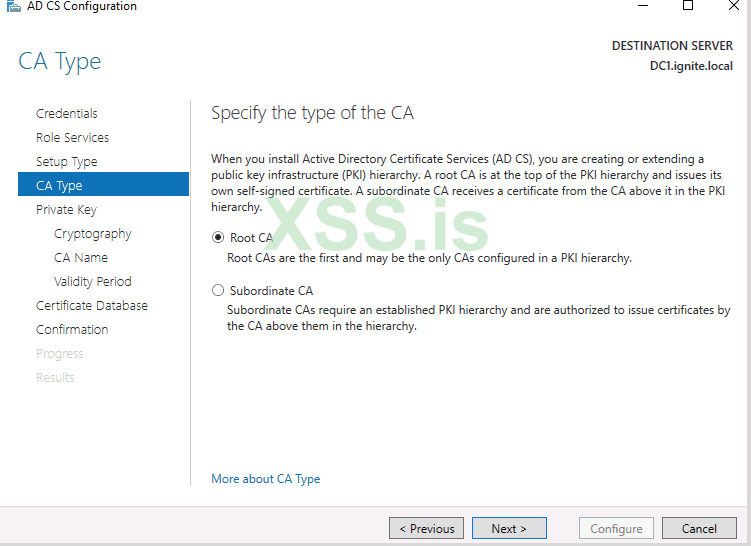This screenshot has width=751, height=546.
Task: Open More about CA Type link
Action: click(x=266, y=479)
